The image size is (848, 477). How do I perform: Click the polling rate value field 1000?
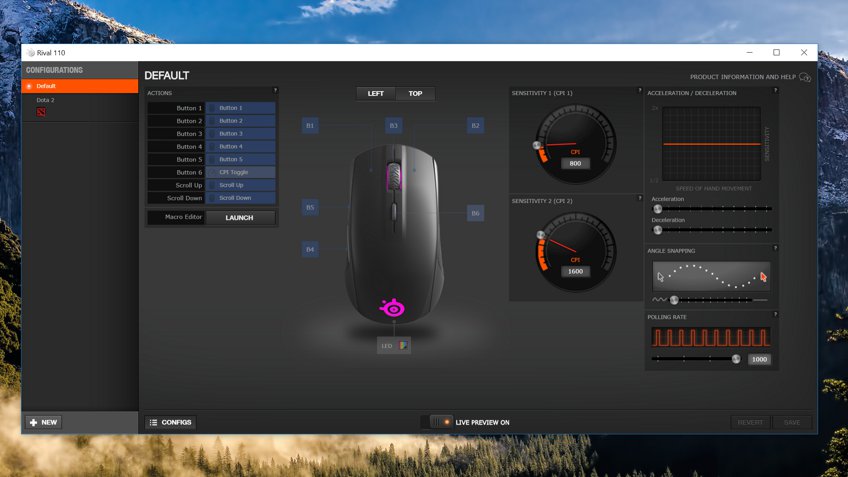tap(759, 359)
